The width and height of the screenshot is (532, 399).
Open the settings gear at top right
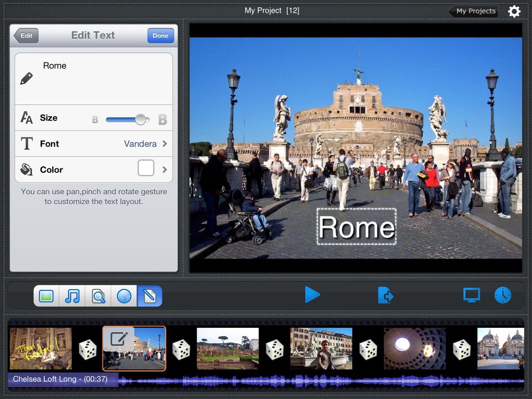pyautogui.click(x=514, y=11)
